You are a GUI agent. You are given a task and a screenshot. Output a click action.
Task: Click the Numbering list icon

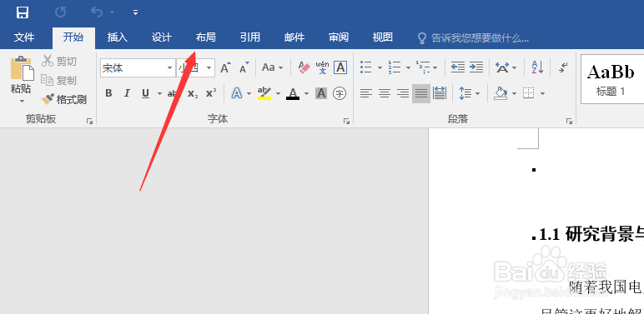(395, 67)
